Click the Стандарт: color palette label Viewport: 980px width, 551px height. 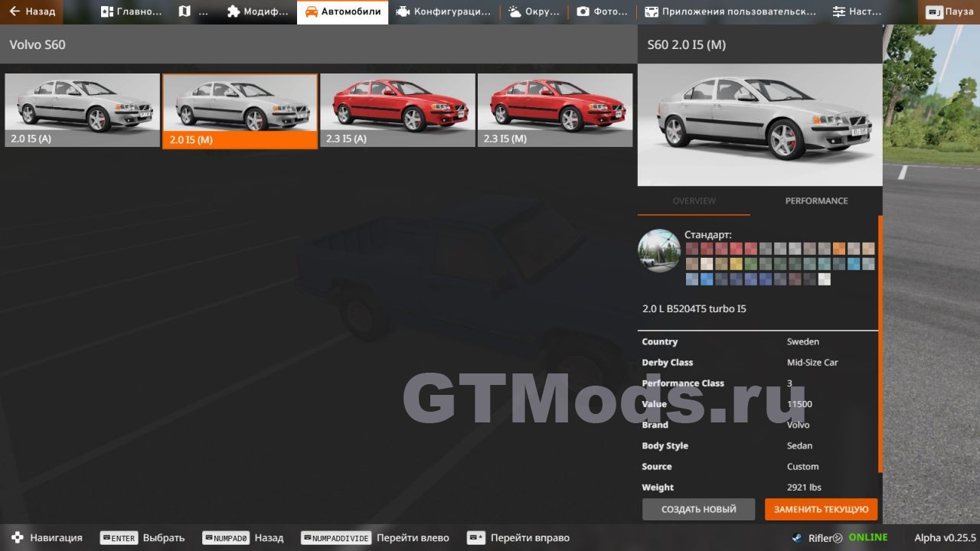707,234
